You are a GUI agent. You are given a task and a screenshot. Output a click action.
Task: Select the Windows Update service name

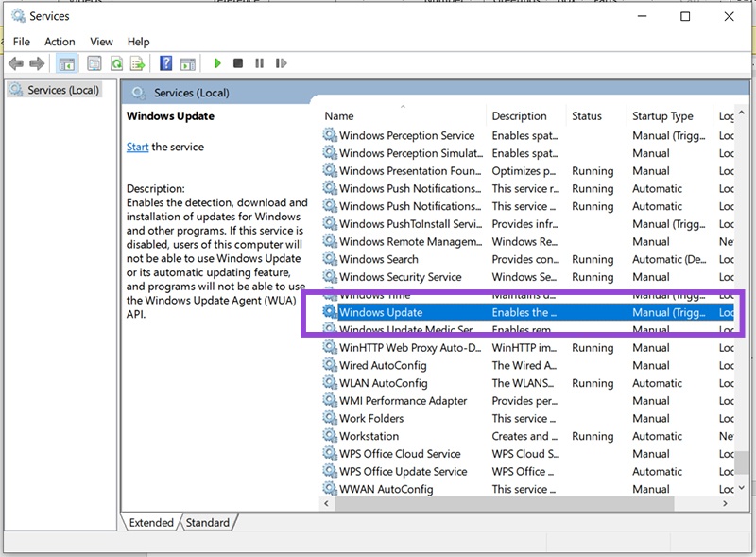coord(381,312)
